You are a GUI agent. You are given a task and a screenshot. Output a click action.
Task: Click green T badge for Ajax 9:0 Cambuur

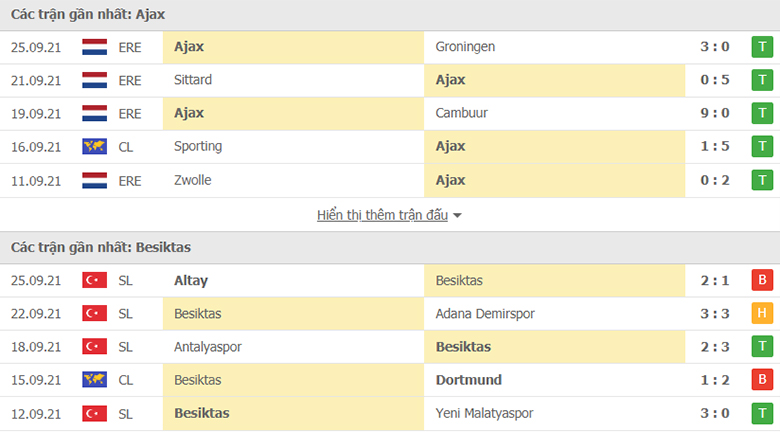[762, 113]
